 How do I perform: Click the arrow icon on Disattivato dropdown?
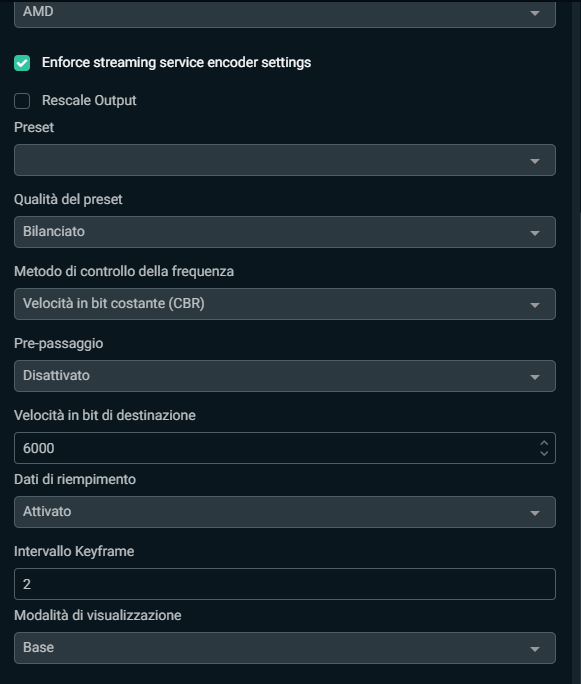point(535,377)
